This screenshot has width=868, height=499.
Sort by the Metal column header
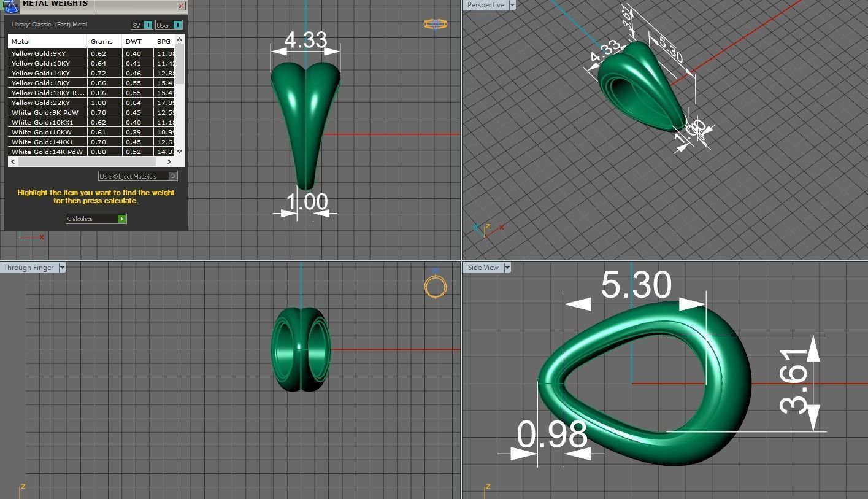click(47, 42)
